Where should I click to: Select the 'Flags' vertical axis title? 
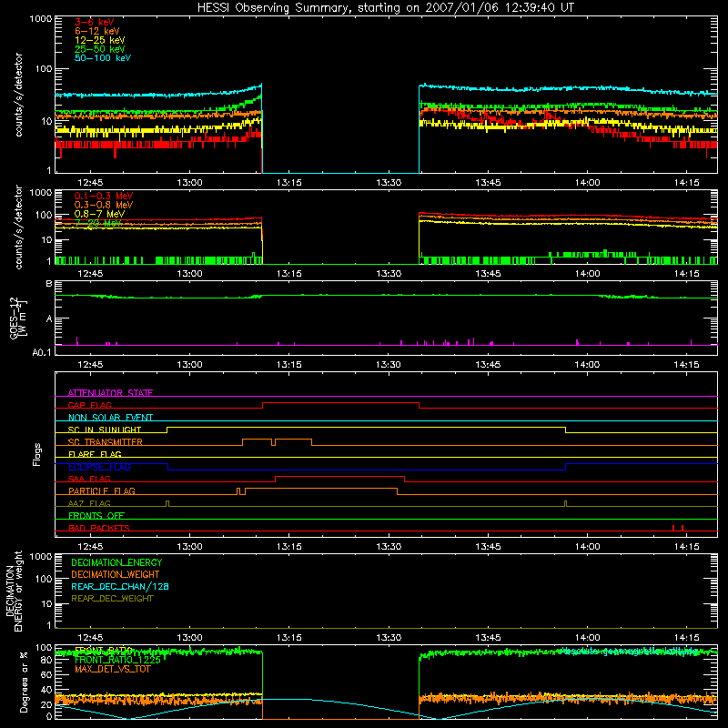pyautogui.click(x=37, y=454)
